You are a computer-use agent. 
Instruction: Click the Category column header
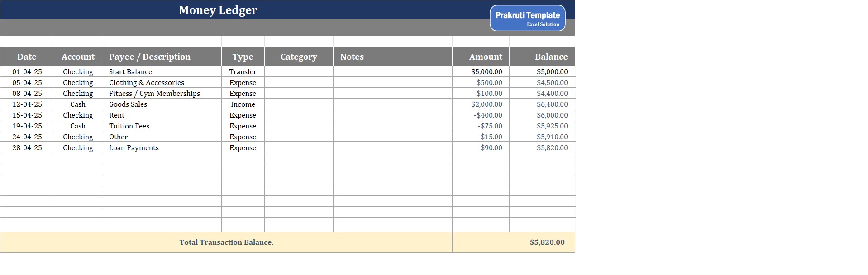pyautogui.click(x=299, y=57)
